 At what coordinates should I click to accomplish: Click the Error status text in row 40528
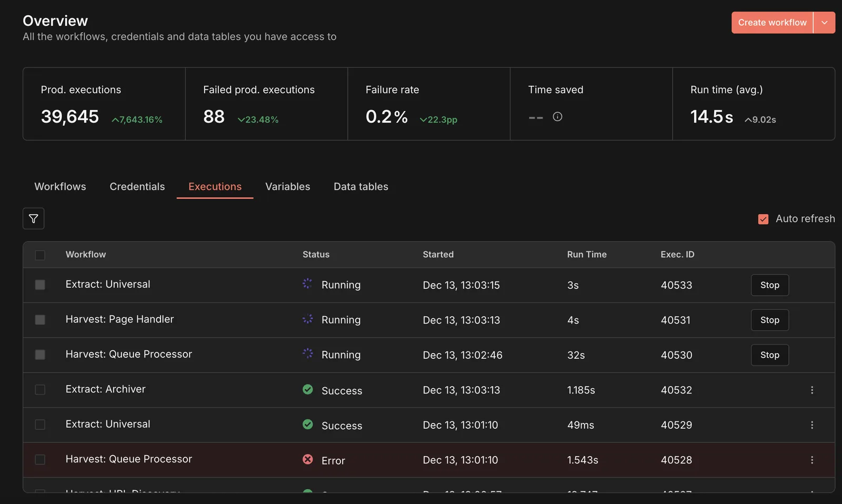[333, 461]
